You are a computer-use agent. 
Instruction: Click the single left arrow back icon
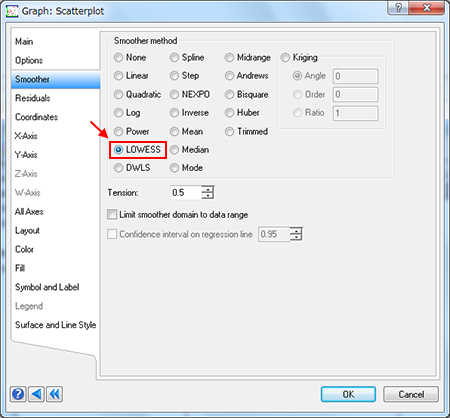pos(36,394)
